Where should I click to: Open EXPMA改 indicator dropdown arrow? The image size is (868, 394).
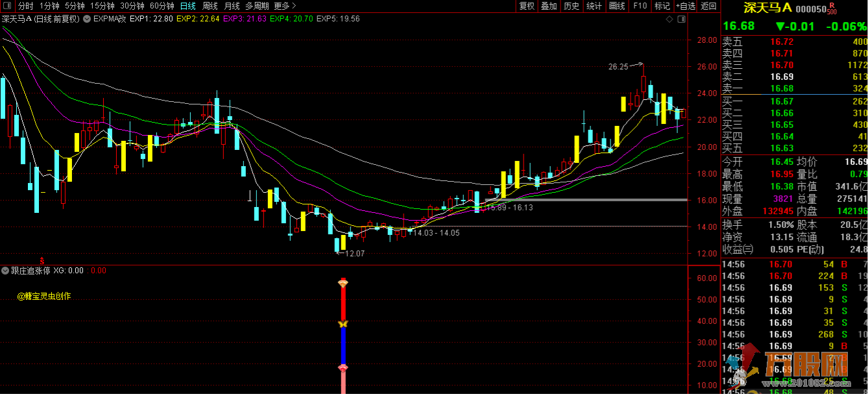pos(88,19)
